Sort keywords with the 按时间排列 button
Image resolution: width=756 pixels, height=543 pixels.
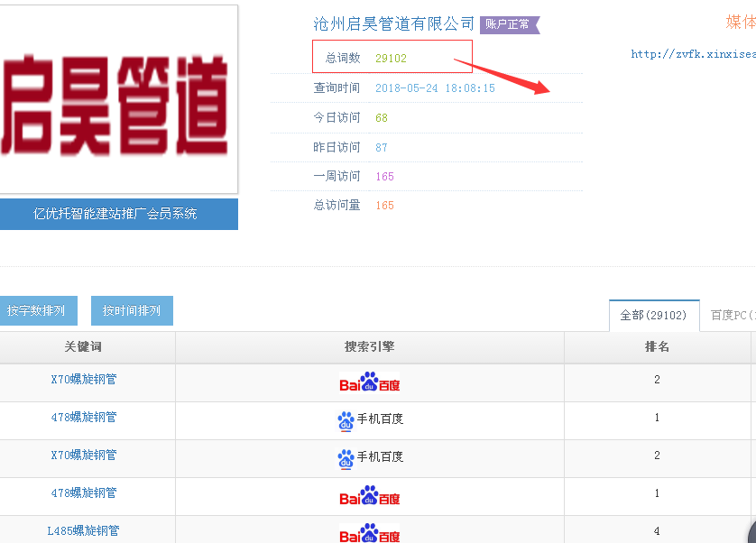(x=132, y=310)
